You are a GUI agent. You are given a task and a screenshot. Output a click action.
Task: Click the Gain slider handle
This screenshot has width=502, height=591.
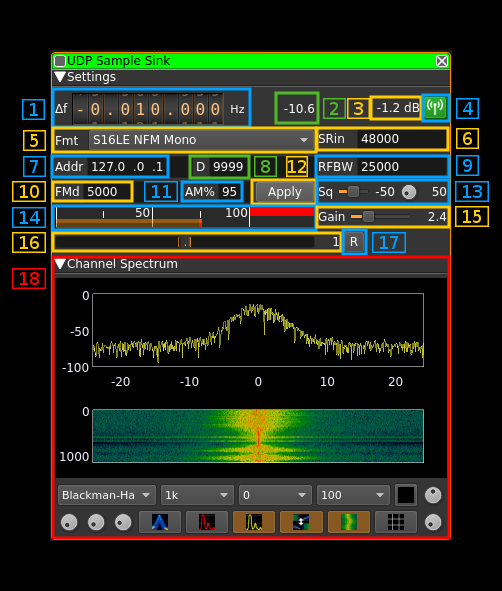point(368,216)
